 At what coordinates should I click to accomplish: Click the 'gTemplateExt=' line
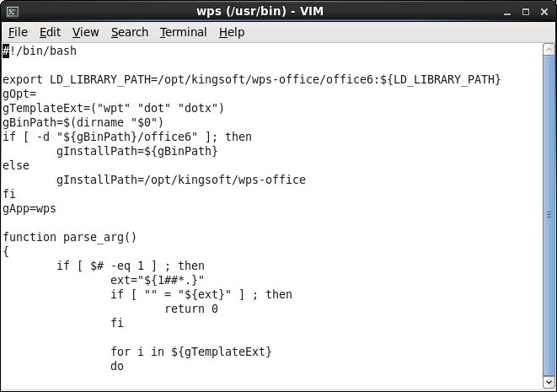(x=113, y=108)
